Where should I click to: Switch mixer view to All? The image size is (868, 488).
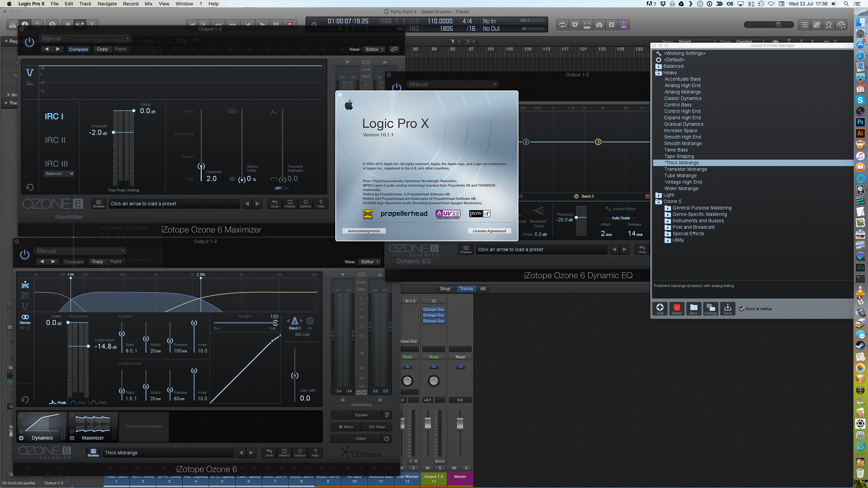tap(483, 289)
